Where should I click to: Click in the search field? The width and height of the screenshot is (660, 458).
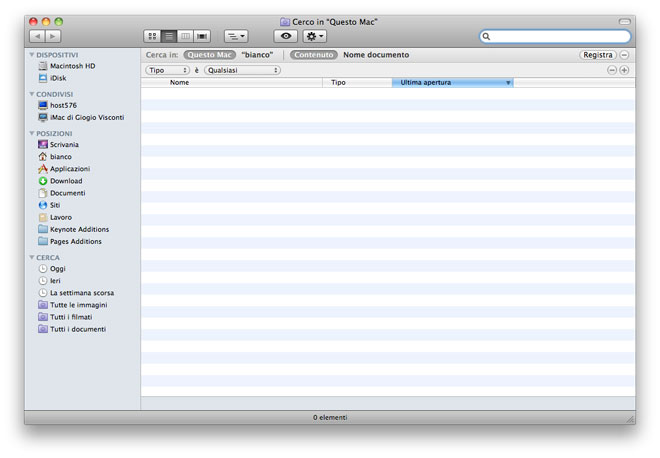[556, 36]
